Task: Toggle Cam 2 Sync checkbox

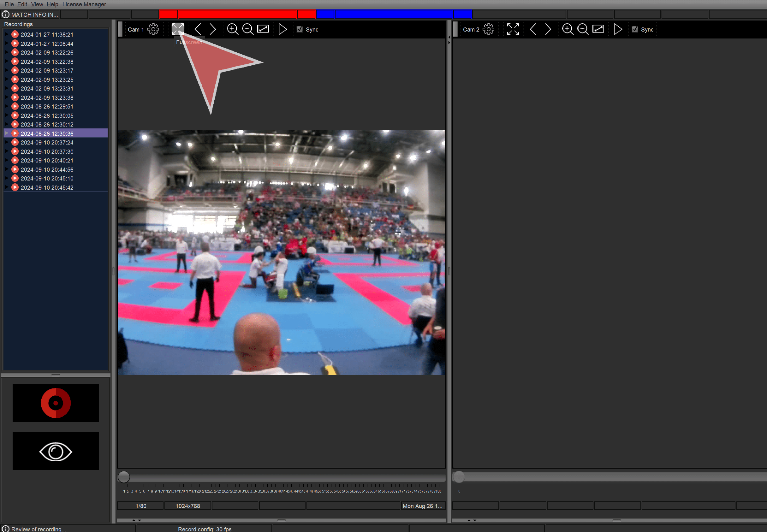Action: coord(635,29)
